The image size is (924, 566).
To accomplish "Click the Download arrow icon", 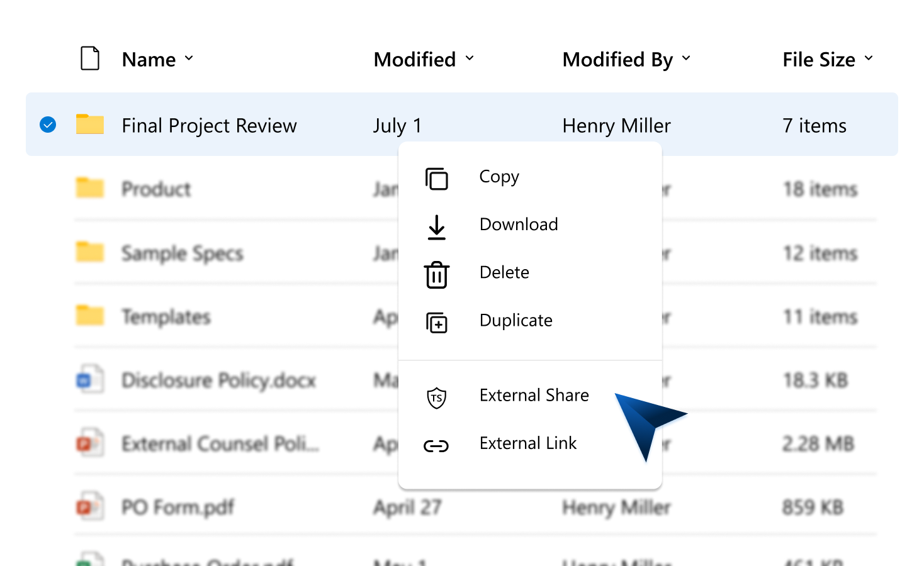I will tap(436, 227).
